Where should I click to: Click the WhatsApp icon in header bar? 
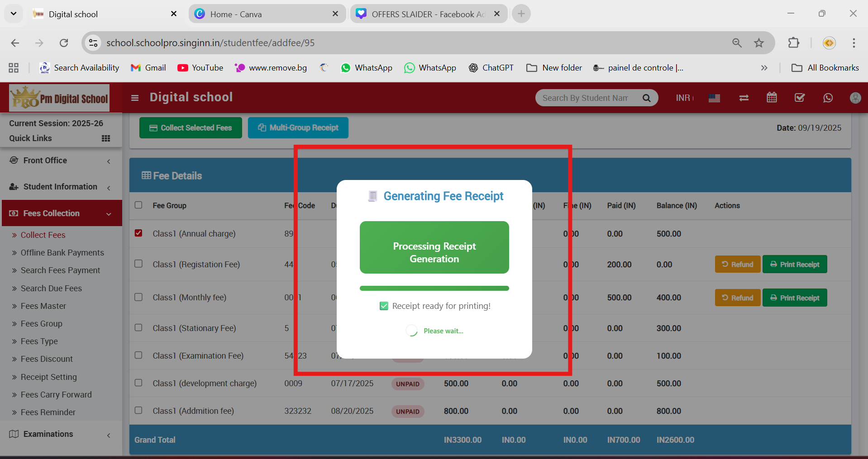point(828,98)
